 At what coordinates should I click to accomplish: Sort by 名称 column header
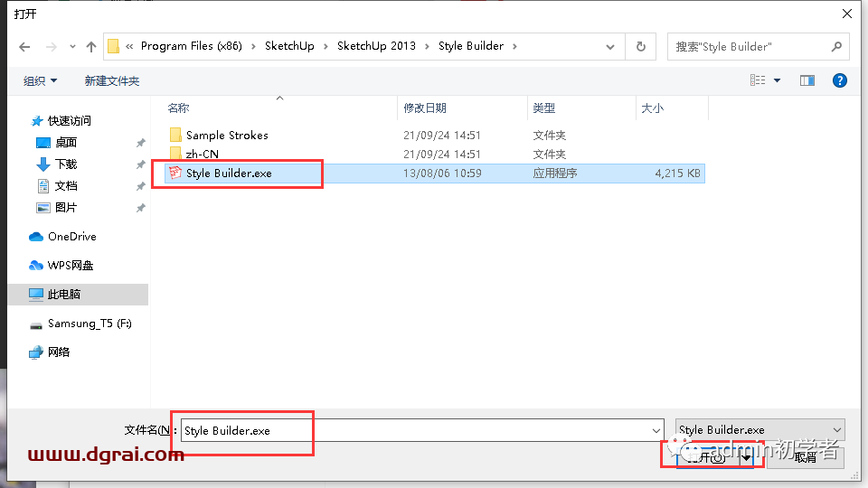point(281,108)
